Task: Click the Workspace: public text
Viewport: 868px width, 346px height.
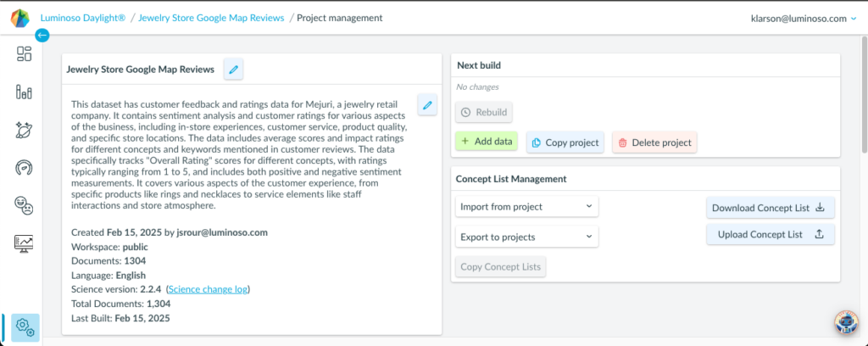Action: coord(109,247)
